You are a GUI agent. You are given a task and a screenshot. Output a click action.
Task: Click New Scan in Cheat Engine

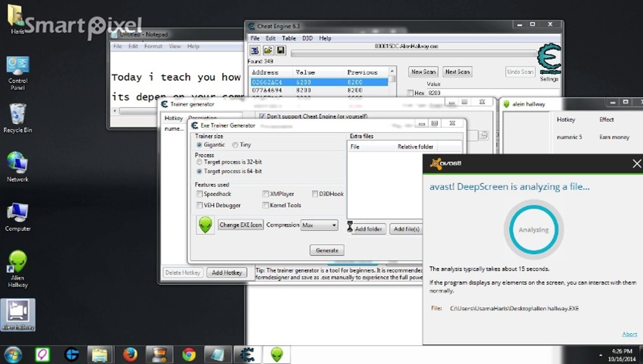click(x=424, y=72)
